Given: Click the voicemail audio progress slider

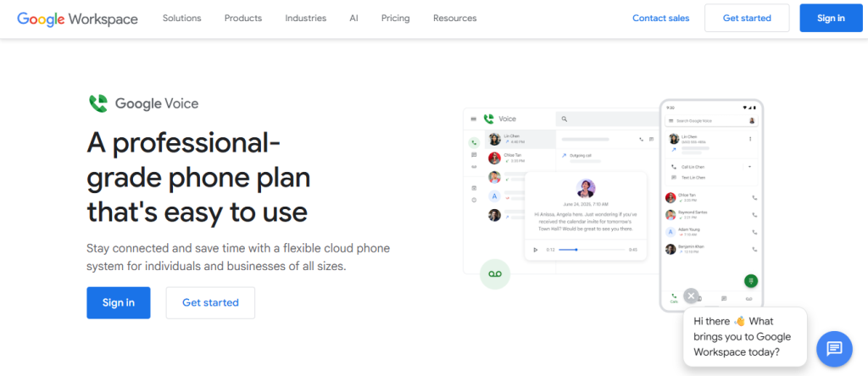Looking at the screenshot, I should tap(592, 249).
